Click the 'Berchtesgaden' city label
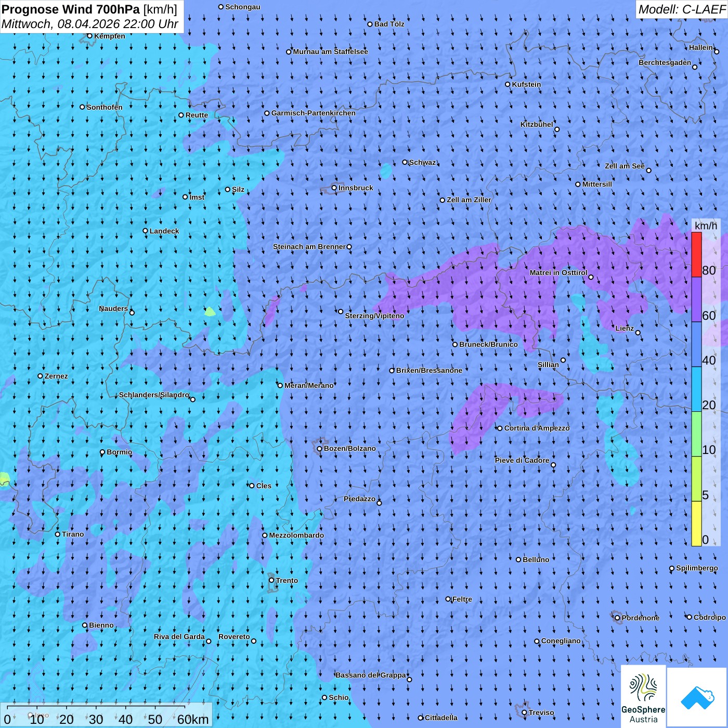728x728 pixels. [x=665, y=62]
